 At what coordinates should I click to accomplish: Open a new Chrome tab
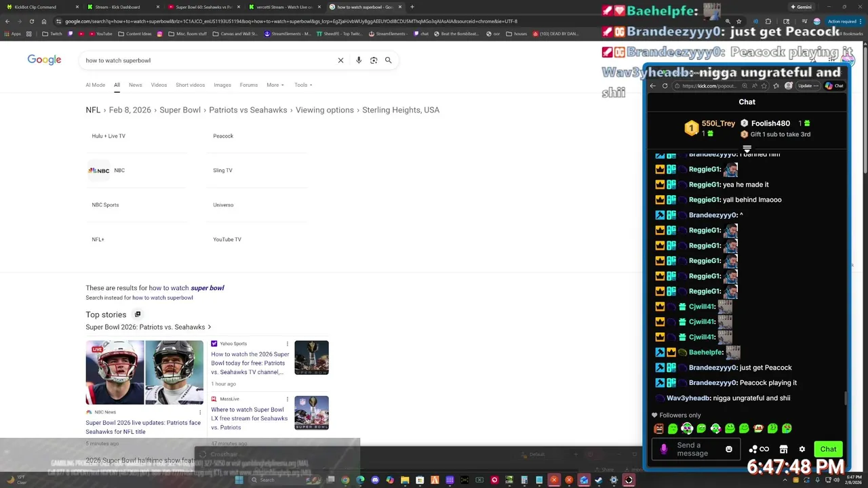(x=412, y=7)
